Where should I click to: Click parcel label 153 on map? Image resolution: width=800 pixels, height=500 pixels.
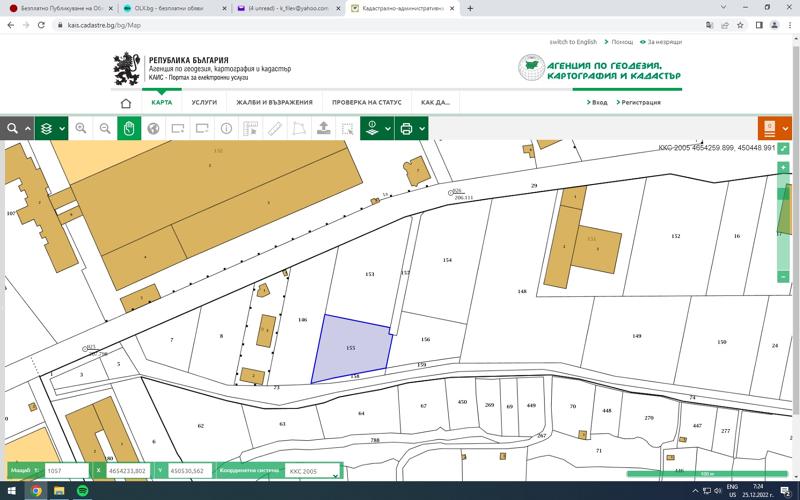370,274
